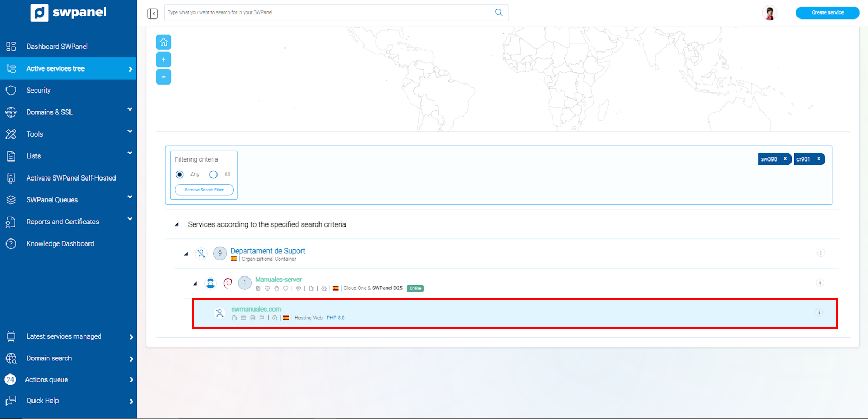Click the PHP 8.0 link
Viewport: 868px width, 419px height.
(335, 318)
